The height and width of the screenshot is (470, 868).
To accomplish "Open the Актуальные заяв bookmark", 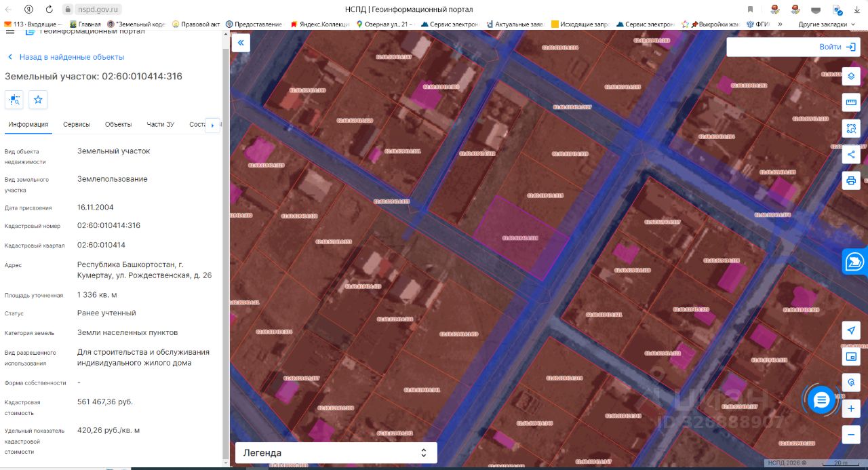I will pyautogui.click(x=514, y=24).
